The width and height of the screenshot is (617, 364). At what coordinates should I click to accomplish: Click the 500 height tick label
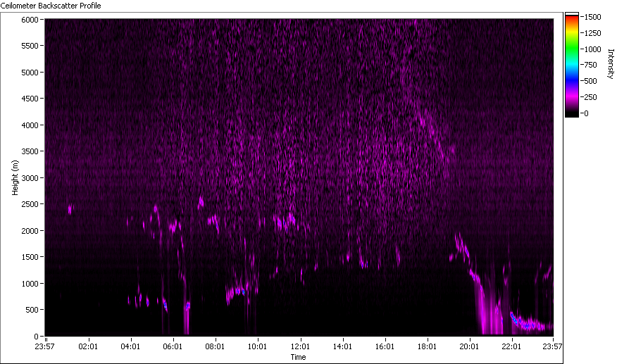click(32, 310)
